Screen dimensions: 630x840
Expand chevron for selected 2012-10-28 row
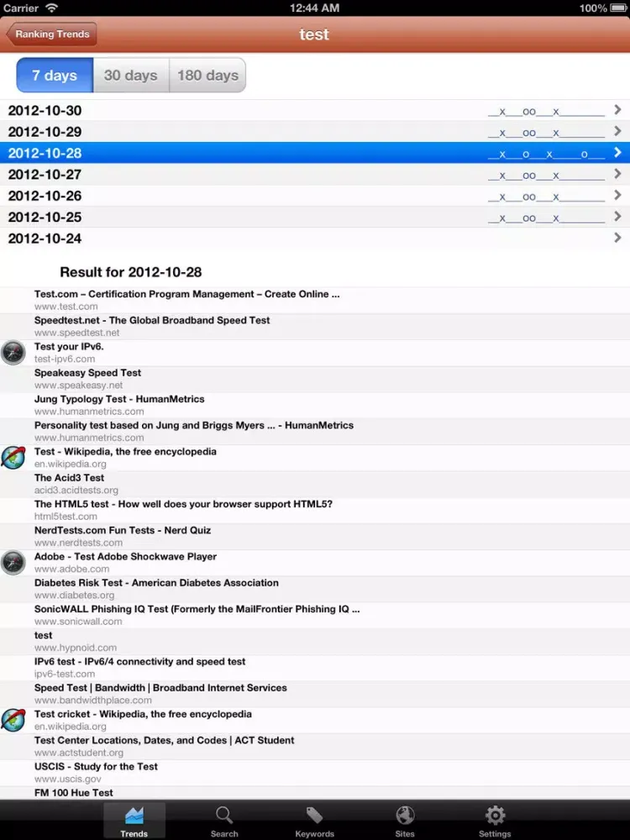click(617, 153)
